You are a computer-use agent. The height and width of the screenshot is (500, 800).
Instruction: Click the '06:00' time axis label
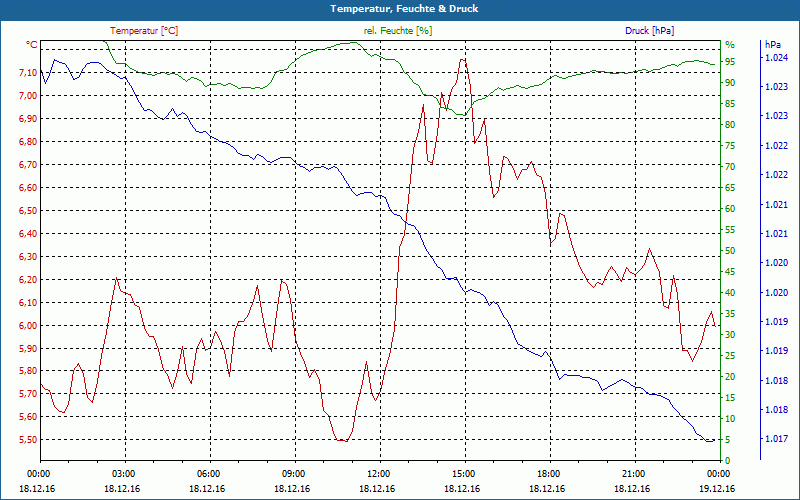tap(207, 473)
